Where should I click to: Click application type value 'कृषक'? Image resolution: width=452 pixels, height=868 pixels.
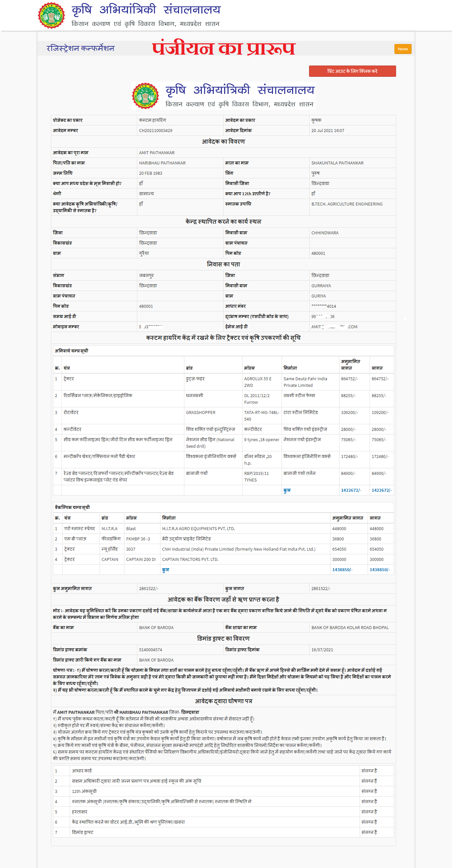[x=316, y=120]
